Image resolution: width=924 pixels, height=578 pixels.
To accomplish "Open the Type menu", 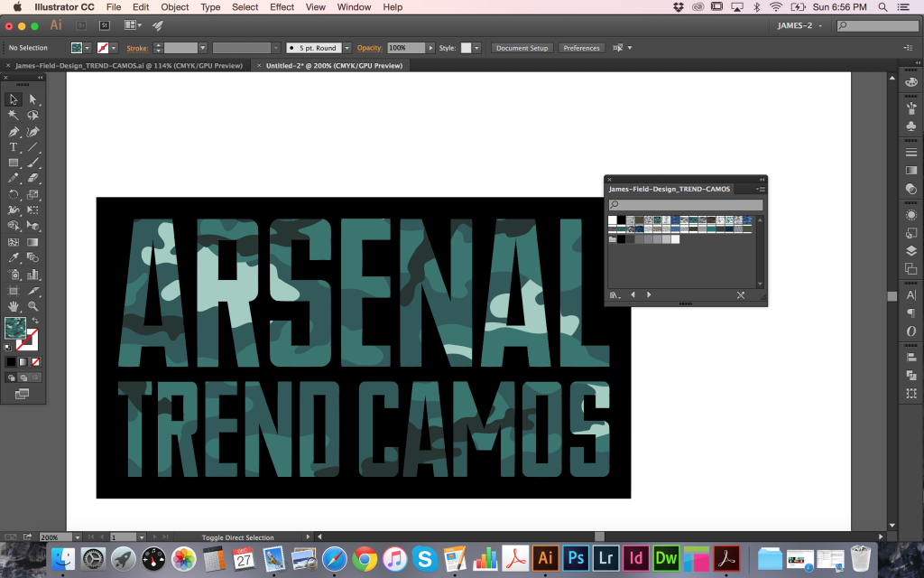I will (210, 7).
